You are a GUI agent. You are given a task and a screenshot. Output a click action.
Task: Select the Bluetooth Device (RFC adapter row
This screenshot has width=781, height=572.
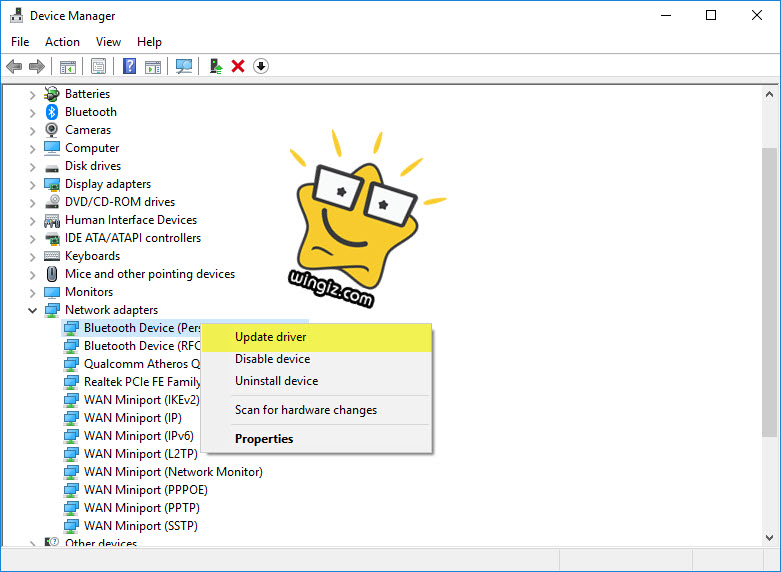[142, 346]
